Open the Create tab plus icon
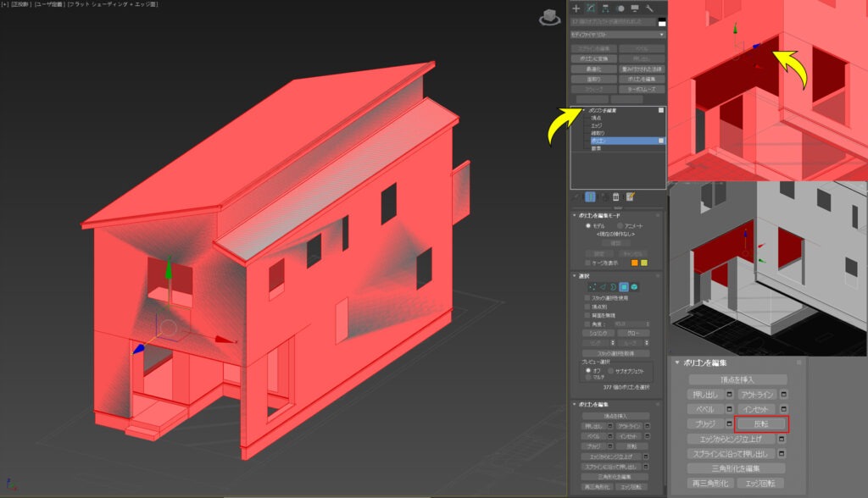Viewport: 868px width, 498px height. (x=576, y=8)
